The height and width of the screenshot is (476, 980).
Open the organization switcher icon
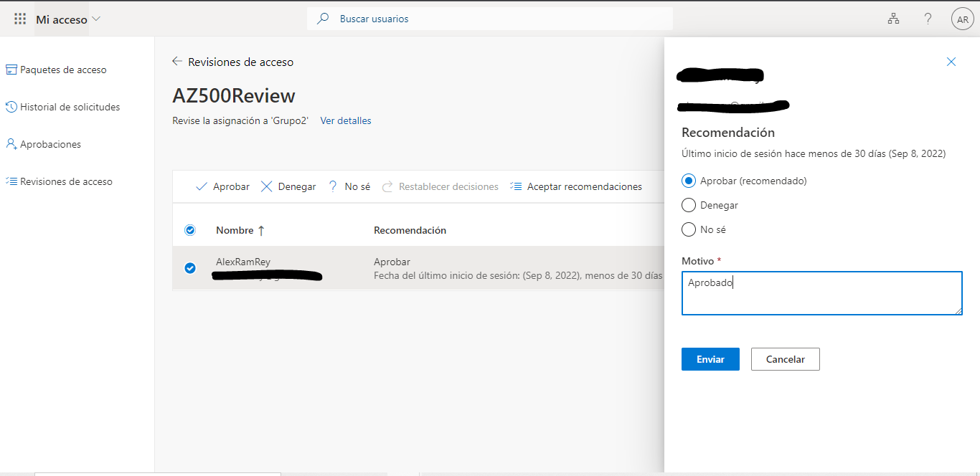tap(893, 19)
